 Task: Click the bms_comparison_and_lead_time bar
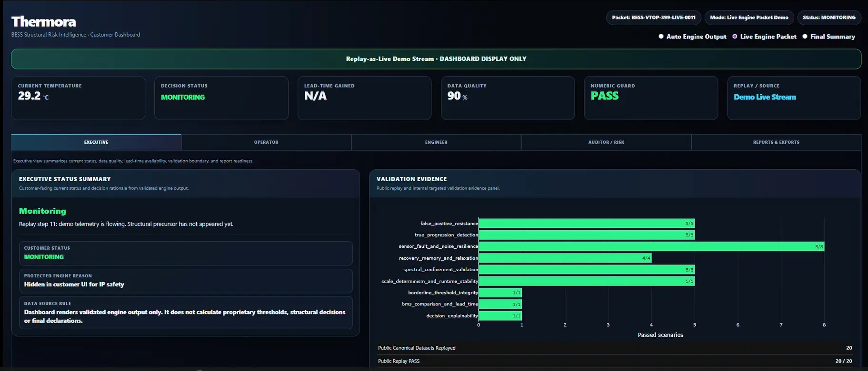(500, 304)
